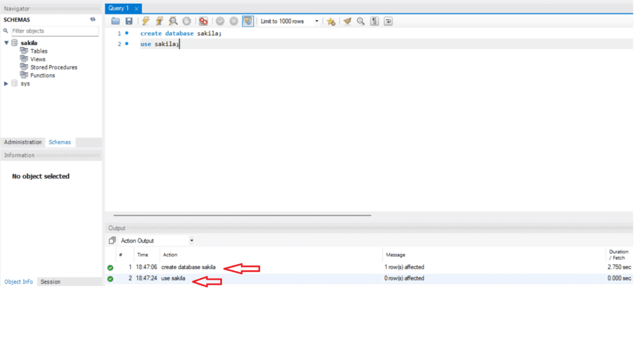Refresh schemas list icon

coord(93,19)
